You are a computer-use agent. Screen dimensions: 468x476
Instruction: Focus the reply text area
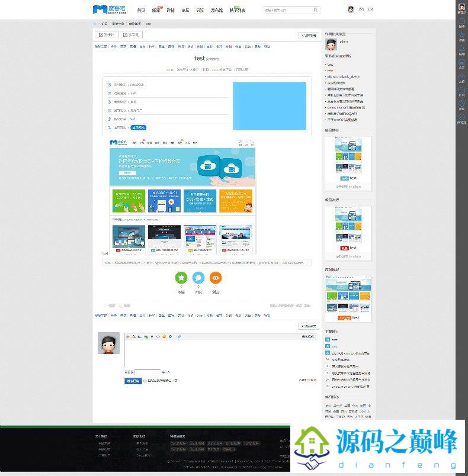click(x=220, y=353)
